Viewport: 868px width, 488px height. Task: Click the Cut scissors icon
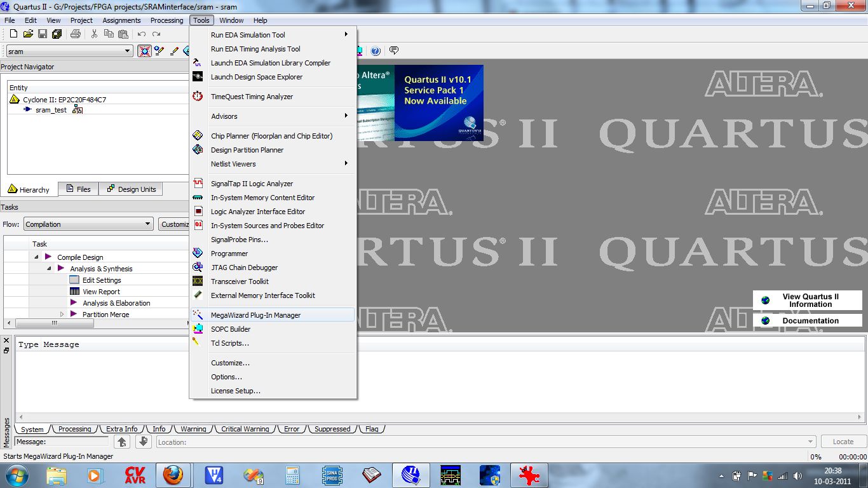pos(94,34)
